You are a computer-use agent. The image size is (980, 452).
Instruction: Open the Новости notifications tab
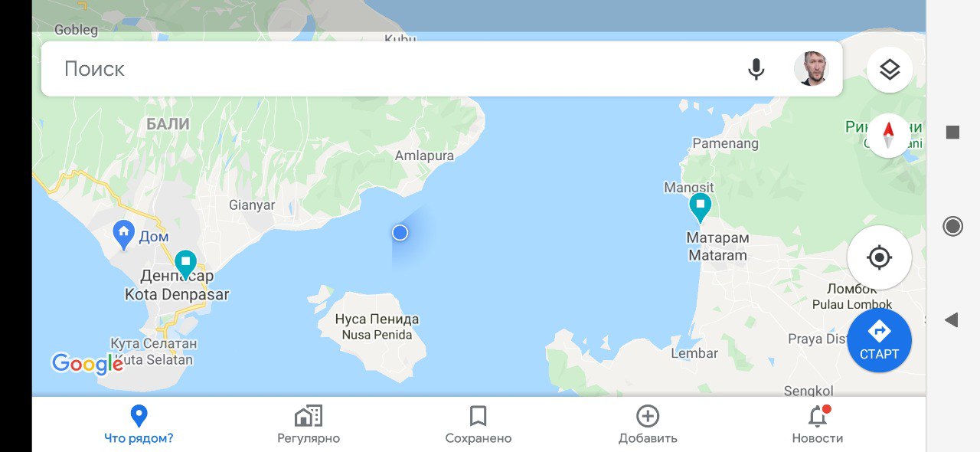(x=818, y=425)
